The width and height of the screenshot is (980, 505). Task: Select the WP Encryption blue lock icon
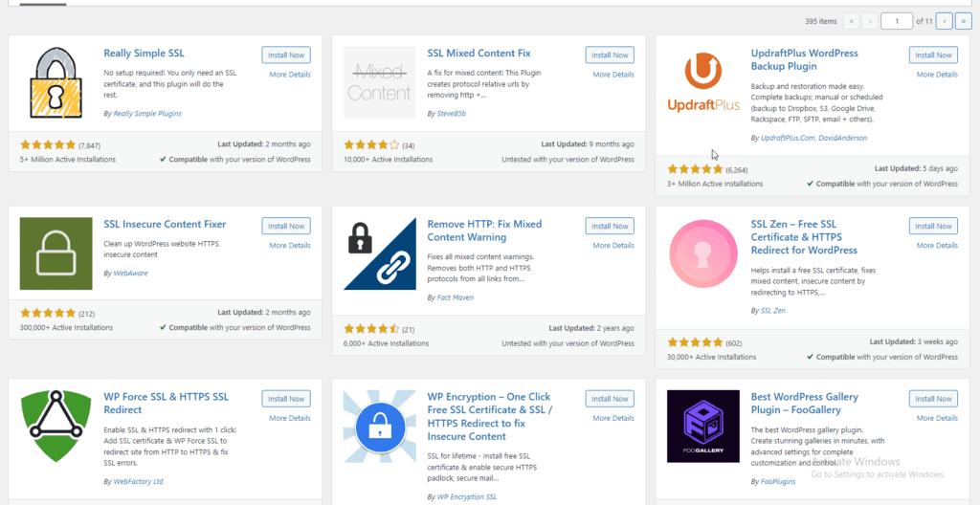(380, 427)
